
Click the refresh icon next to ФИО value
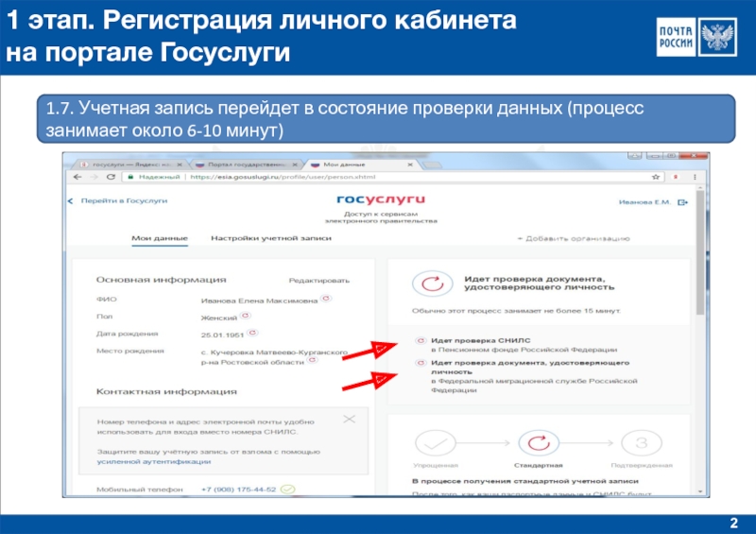(326, 299)
